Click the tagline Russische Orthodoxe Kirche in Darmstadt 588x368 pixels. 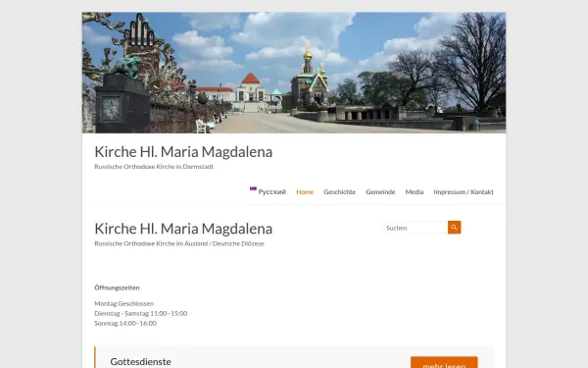[x=154, y=167]
